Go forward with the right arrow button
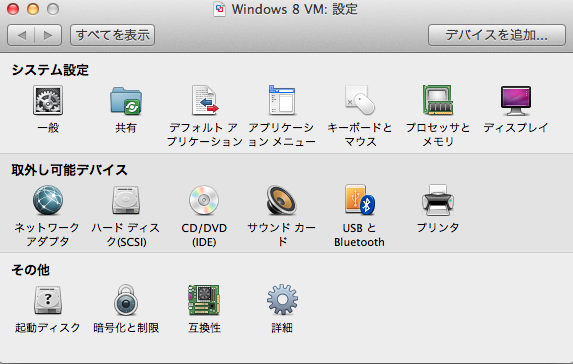Viewport: 573px width, 364px height. pos(48,35)
